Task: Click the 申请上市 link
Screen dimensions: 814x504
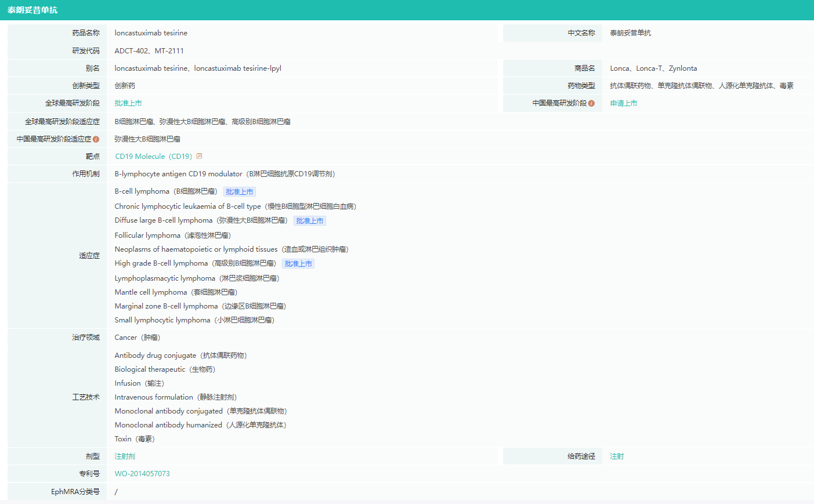Action: 623,103
